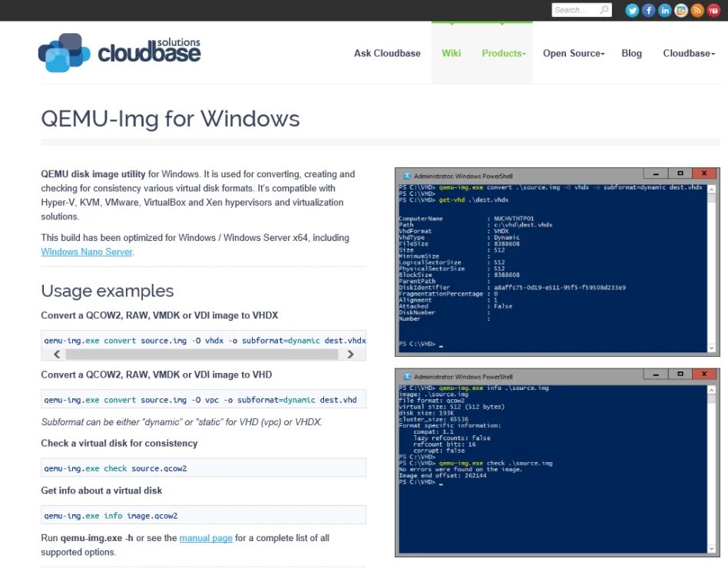The width and height of the screenshot is (728, 568).
Task: Click scroll-down arrow in bottom PowerShell window
Action: pyautogui.click(x=711, y=549)
